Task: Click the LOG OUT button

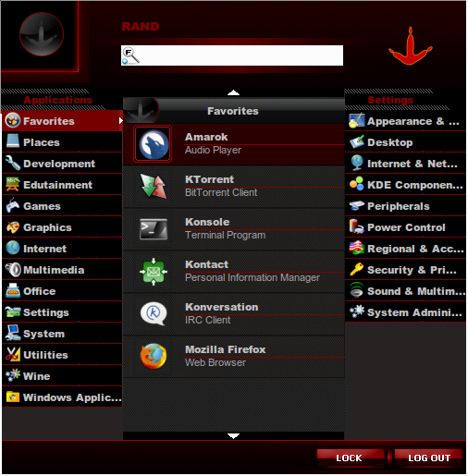Action: point(428,458)
